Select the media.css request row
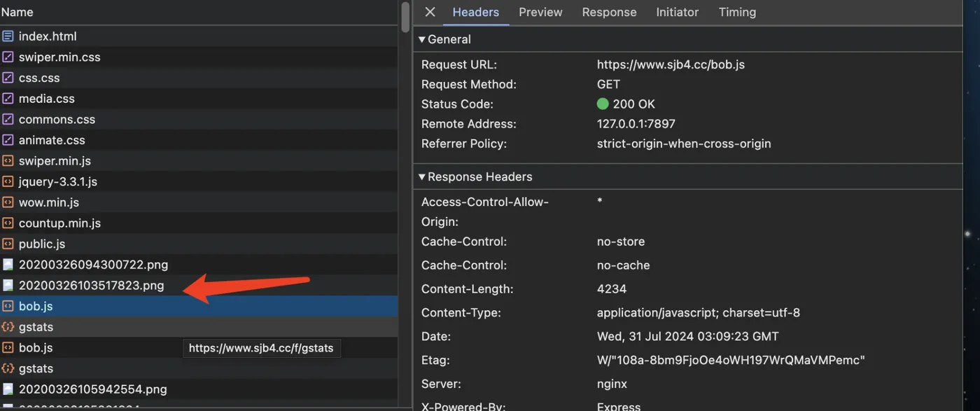The image size is (980, 411). 46,99
